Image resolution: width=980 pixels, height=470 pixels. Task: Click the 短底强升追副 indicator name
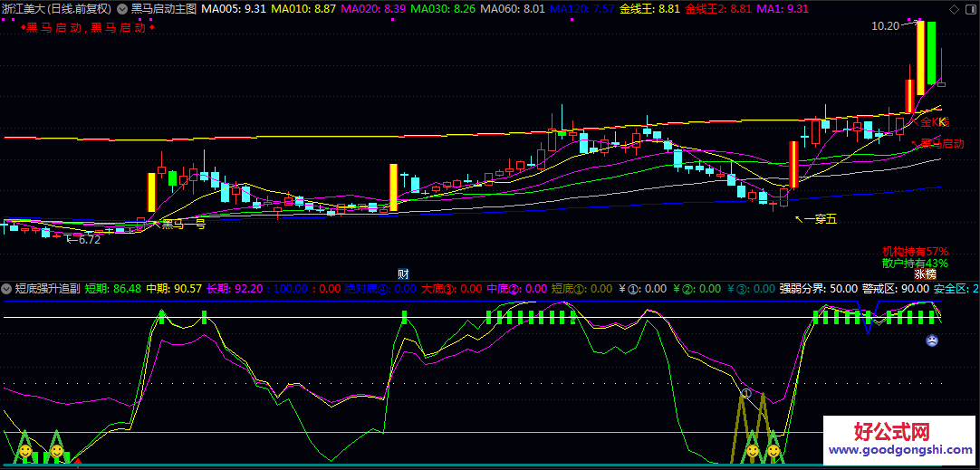coord(47,289)
